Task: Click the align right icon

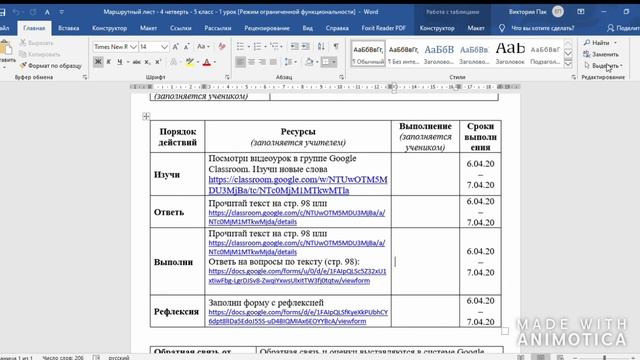Action: pyautogui.click(x=262, y=62)
